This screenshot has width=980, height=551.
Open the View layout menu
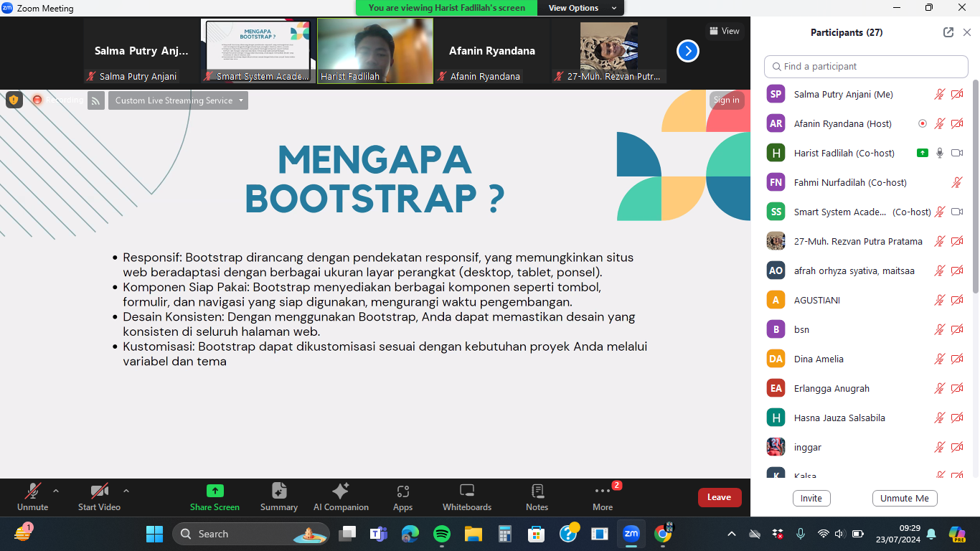click(x=724, y=31)
